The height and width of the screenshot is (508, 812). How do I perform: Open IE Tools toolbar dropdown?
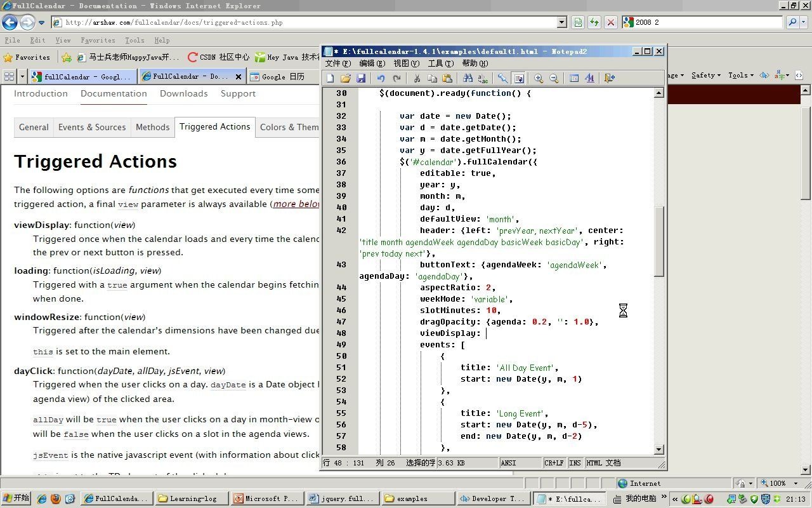point(740,75)
